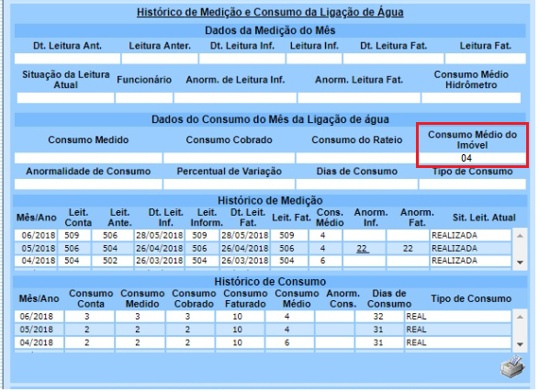Click the Situação da Leitura Atual field

coord(66,98)
